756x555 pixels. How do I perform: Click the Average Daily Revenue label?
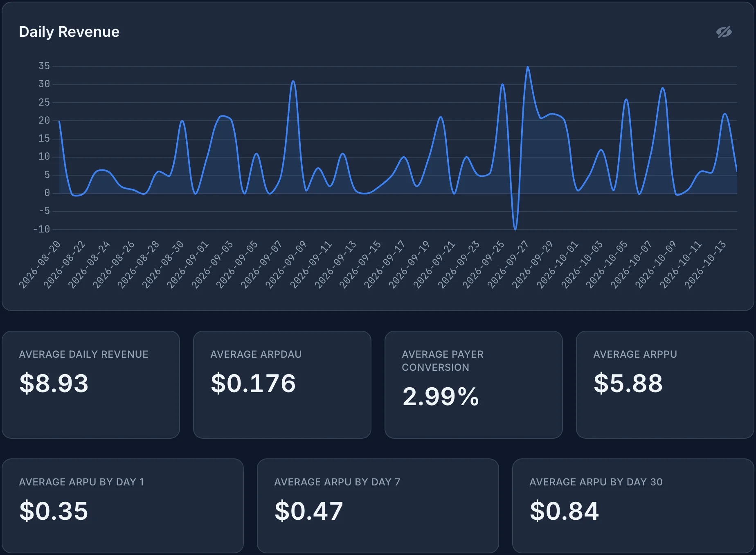pos(83,354)
